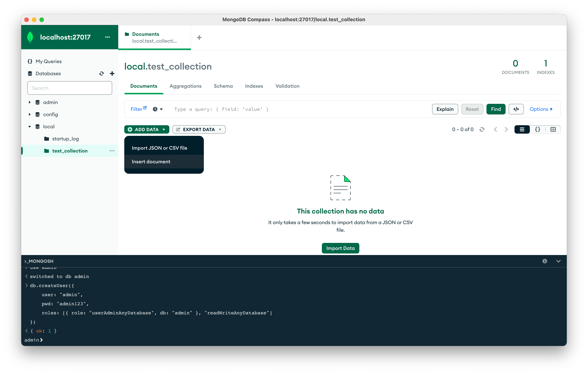Switch to JSON braces view mode
This screenshot has width=588, height=374.
click(537, 129)
